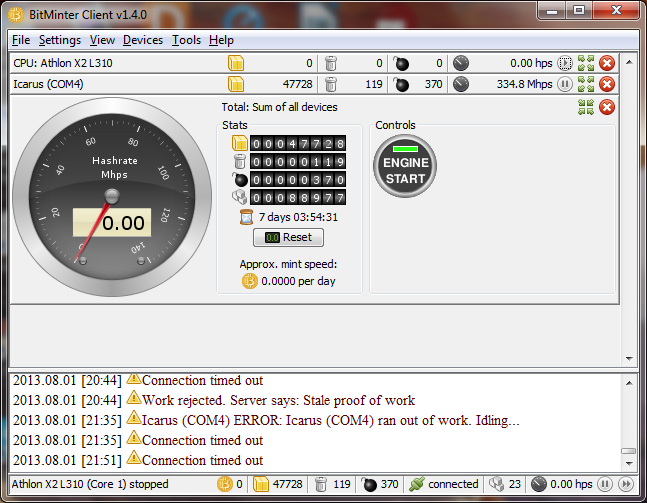Click speed gauge icon in Icarus row

461,84
